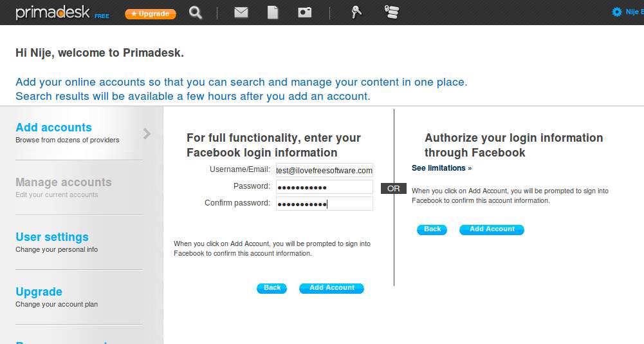Focus the Password field
Image resolution: width=644 pixels, height=344 pixels.
(324, 187)
